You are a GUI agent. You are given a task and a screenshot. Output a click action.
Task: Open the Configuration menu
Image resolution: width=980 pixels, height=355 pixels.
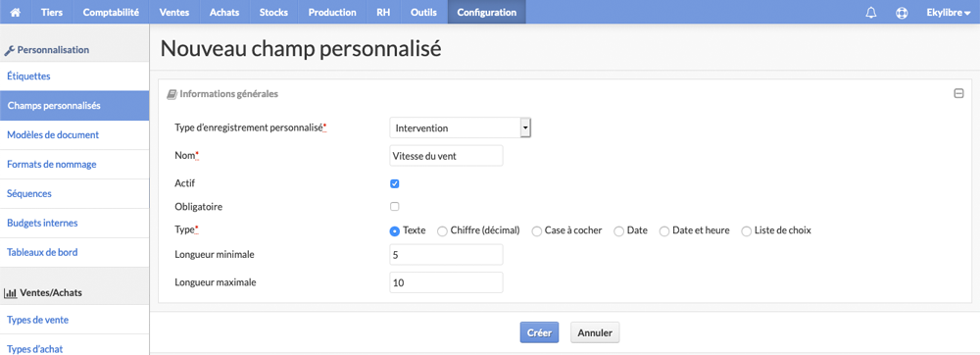click(487, 12)
